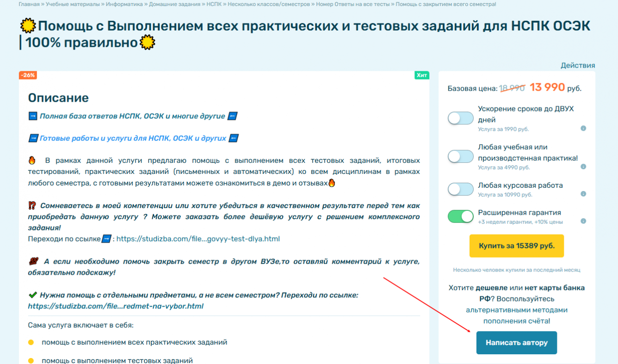Switch on Любая курсовая работа option
This screenshot has height=364, width=618.
[461, 189]
